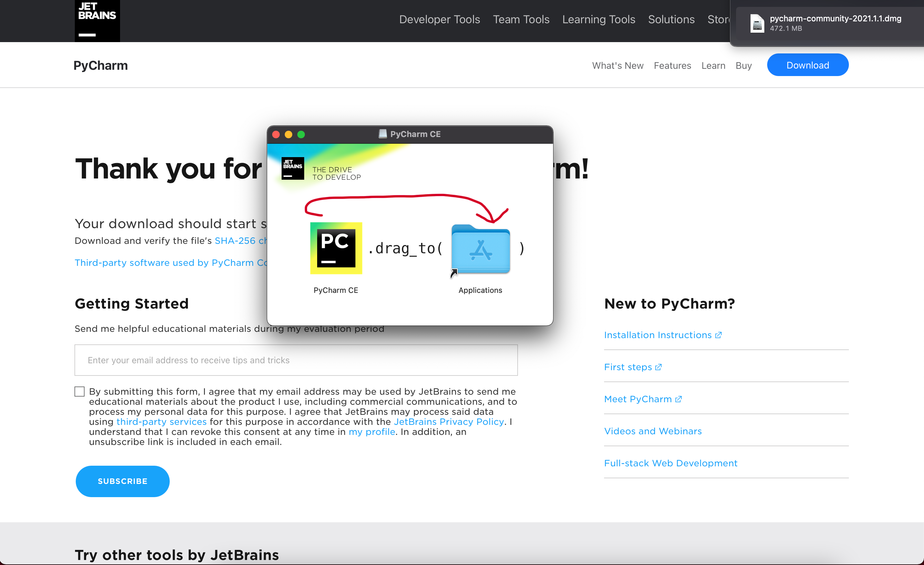Click the dmg file icon in downloads popup
Viewport: 924px width, 565px height.
coord(757,23)
